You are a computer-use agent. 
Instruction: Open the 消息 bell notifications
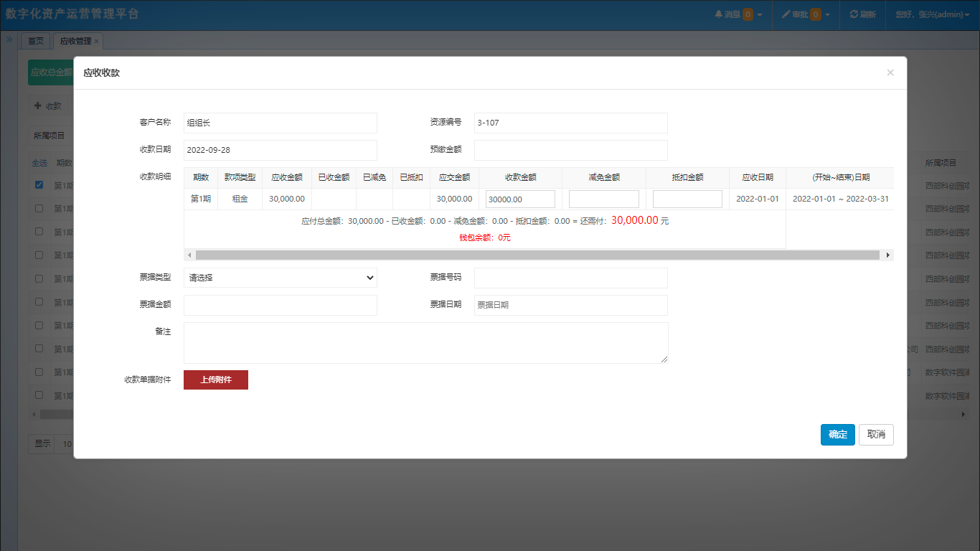click(x=738, y=14)
